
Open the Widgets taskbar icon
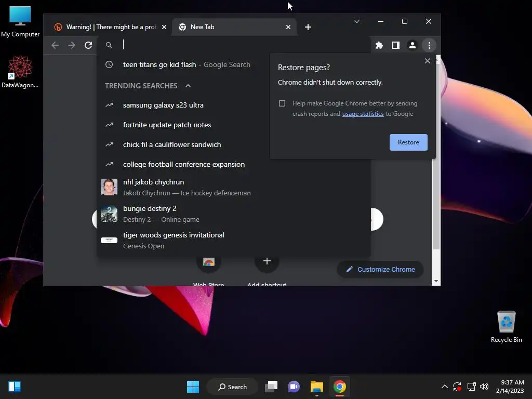(15, 387)
